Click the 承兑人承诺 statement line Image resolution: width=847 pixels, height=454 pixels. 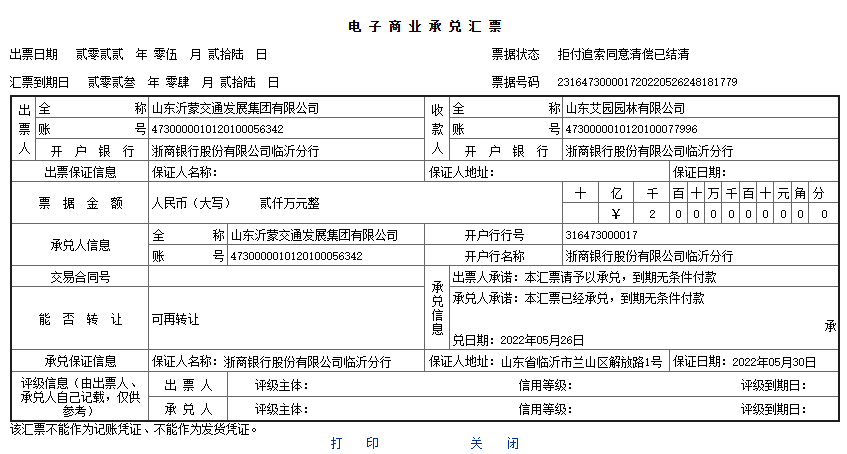[x=579, y=298]
